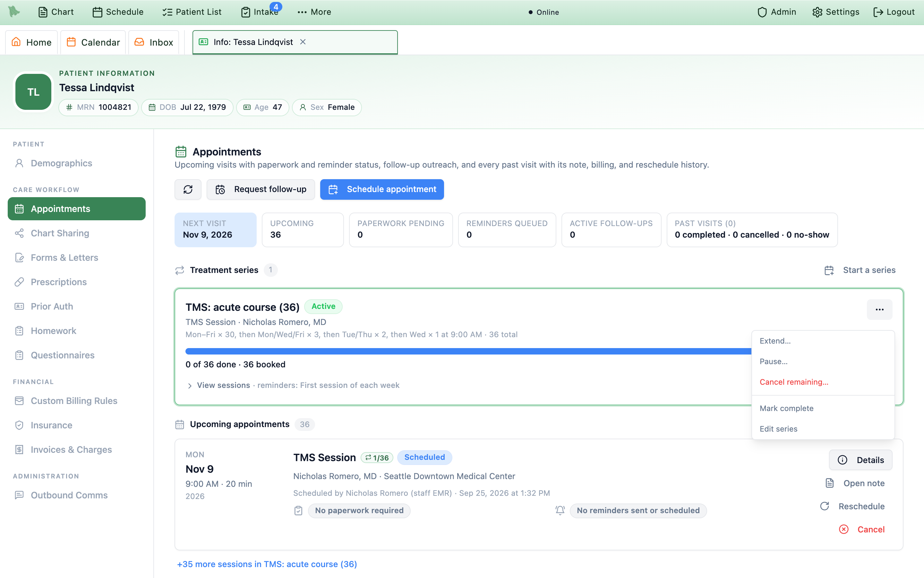Switch to the Home tab
Viewport: 924px width, 578px height.
[x=31, y=42]
